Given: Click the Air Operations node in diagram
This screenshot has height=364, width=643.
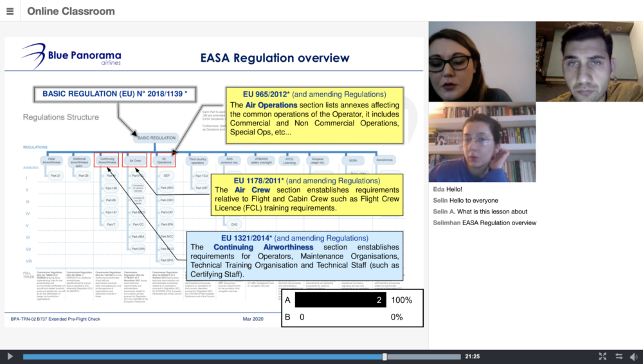Looking at the screenshot, I should [163, 160].
